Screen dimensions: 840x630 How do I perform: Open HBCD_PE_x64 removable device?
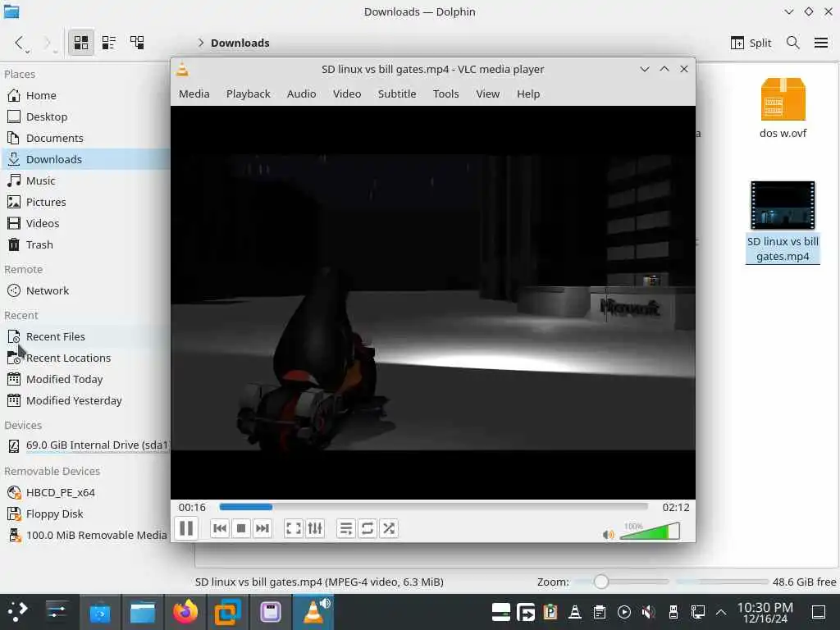(85, 493)
